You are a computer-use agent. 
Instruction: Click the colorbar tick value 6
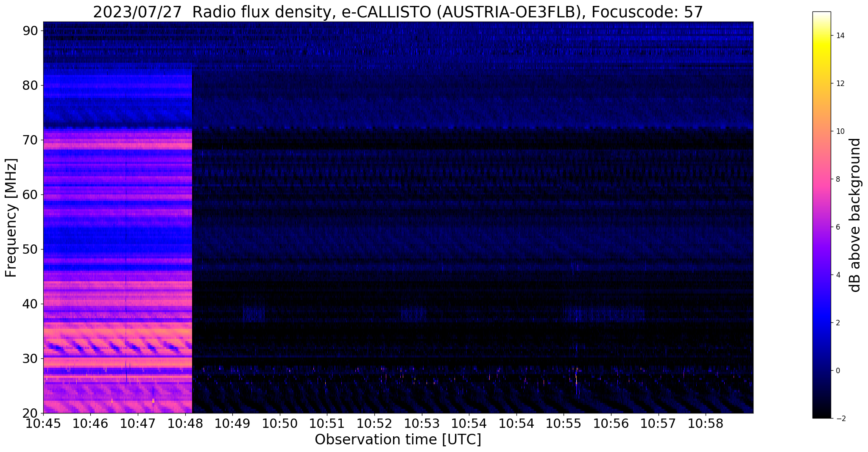[x=837, y=227]
